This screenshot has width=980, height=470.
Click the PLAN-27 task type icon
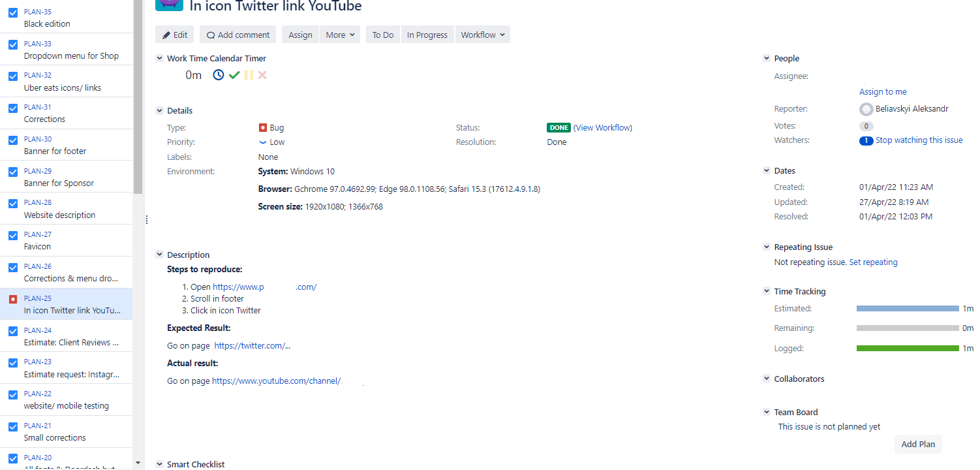point(13,235)
